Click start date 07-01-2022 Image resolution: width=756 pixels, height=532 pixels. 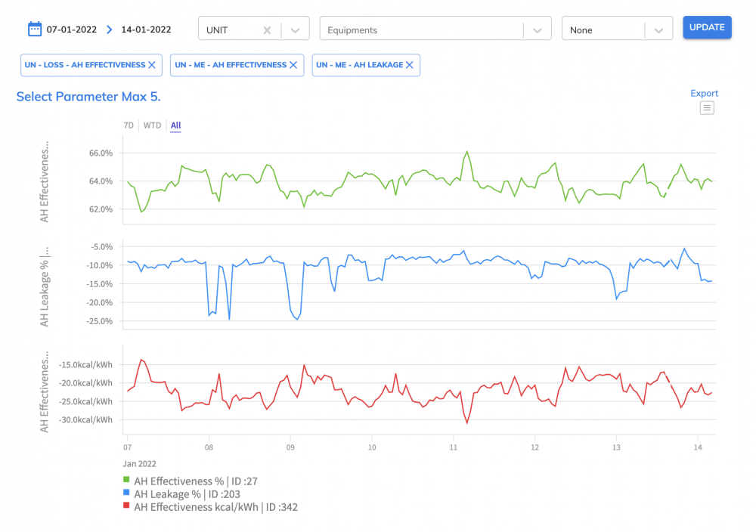point(71,29)
